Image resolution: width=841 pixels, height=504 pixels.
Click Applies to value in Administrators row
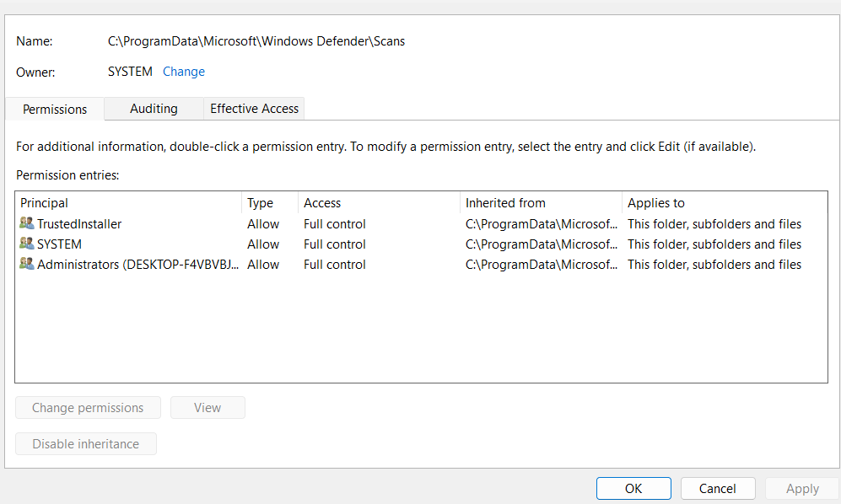pos(714,265)
